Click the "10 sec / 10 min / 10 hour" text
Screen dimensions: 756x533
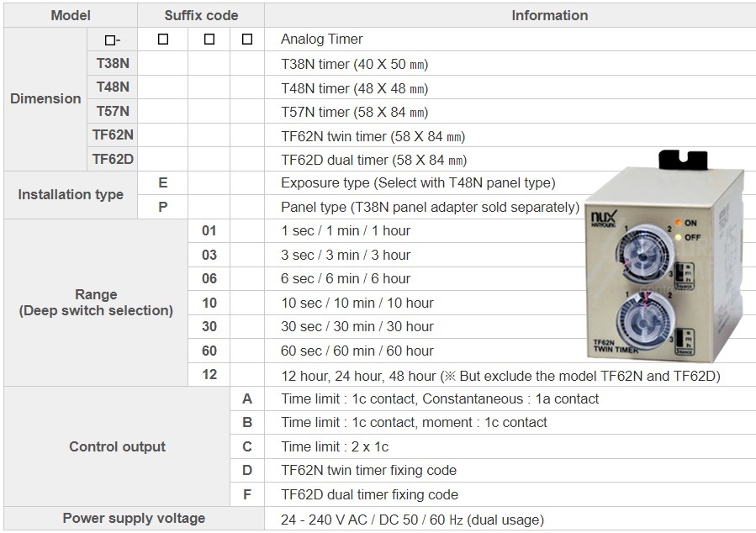click(357, 303)
